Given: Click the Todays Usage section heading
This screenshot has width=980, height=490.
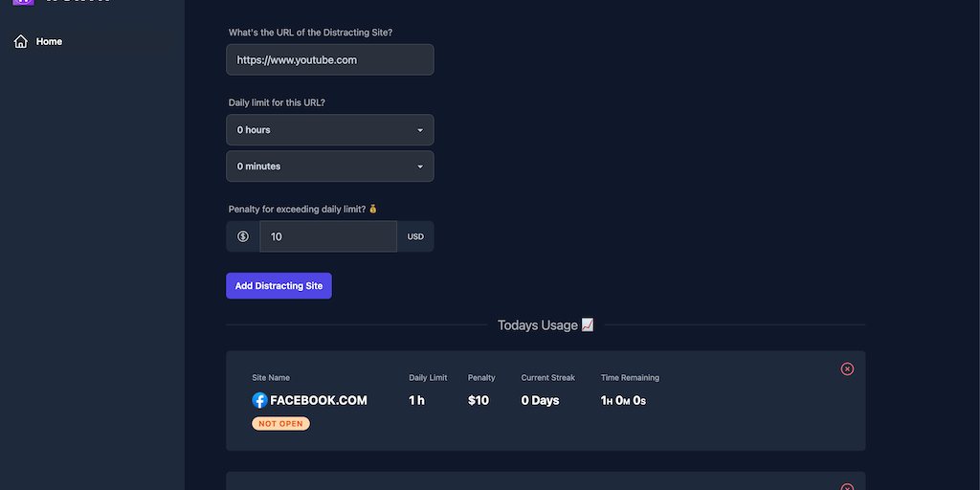Looking at the screenshot, I should click(537, 325).
